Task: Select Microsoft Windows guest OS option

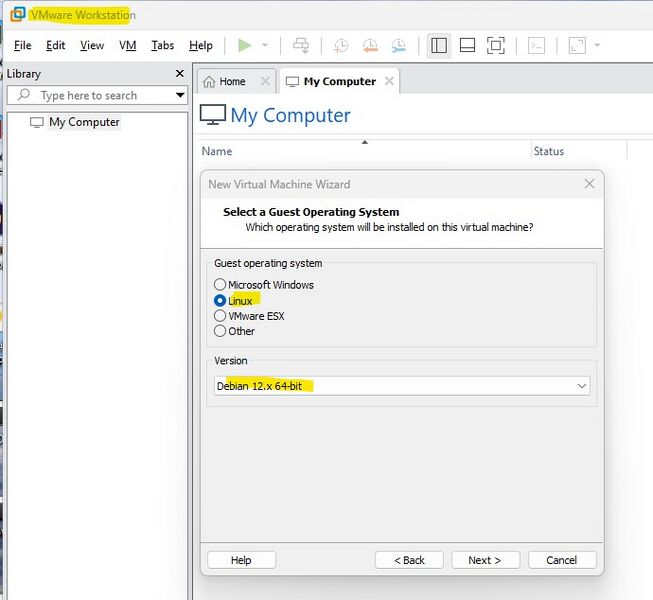Action: pyautogui.click(x=220, y=285)
